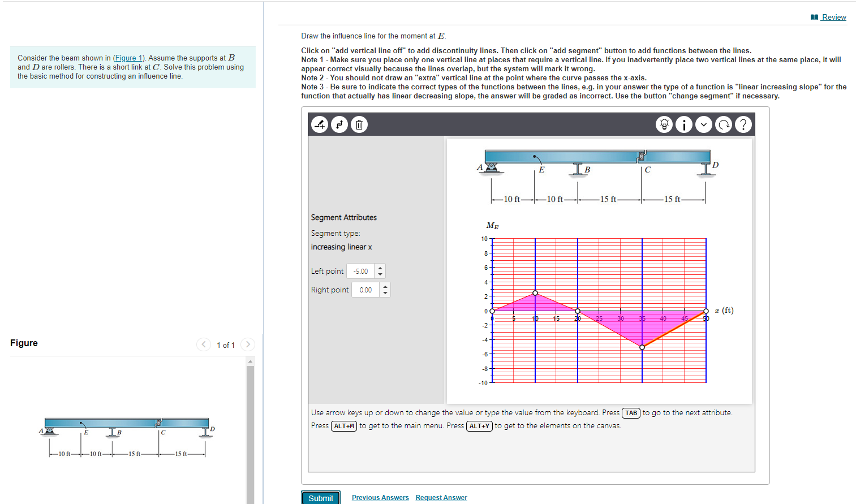Image resolution: width=856 pixels, height=504 pixels.
Task: Go to previous figure arrow
Action: (204, 344)
